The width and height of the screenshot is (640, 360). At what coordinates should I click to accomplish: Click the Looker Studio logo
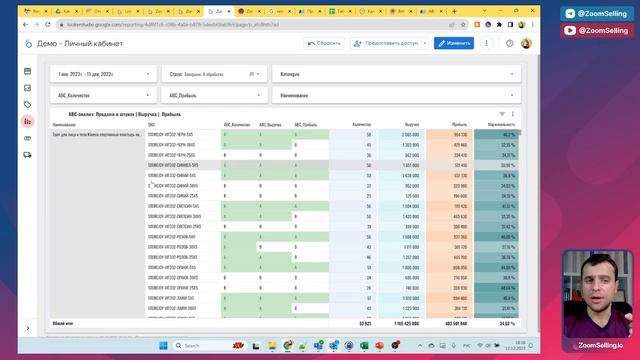[x=28, y=43]
